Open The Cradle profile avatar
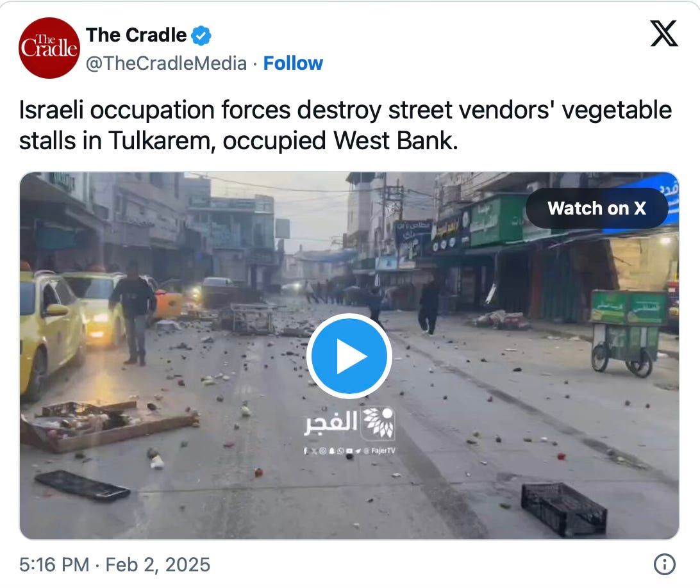The width and height of the screenshot is (700, 588). 49,48
